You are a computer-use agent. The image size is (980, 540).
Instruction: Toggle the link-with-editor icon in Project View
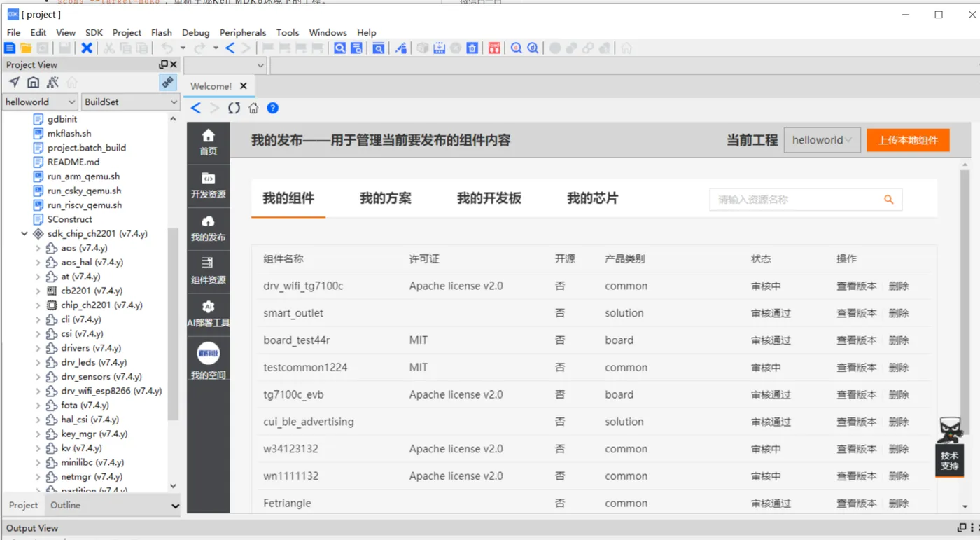168,83
